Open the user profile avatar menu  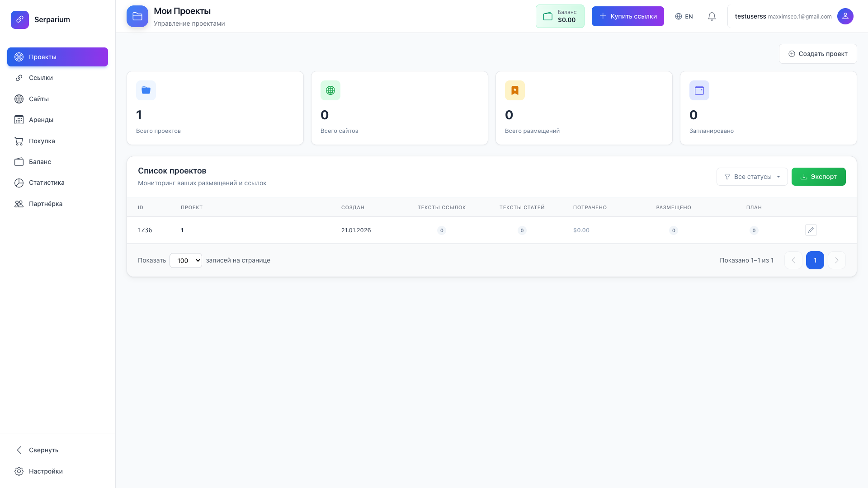[845, 16]
